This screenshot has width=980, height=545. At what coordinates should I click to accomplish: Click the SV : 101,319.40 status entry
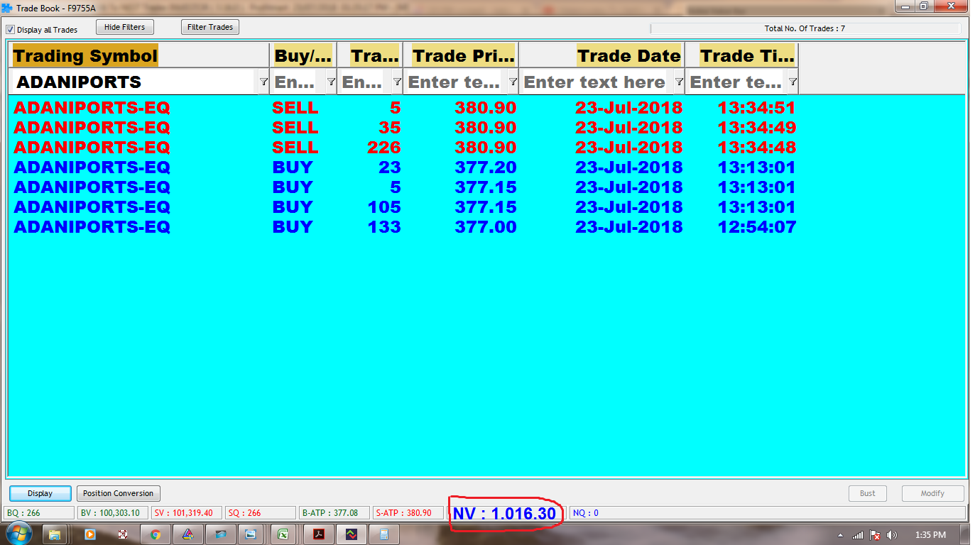[187, 512]
